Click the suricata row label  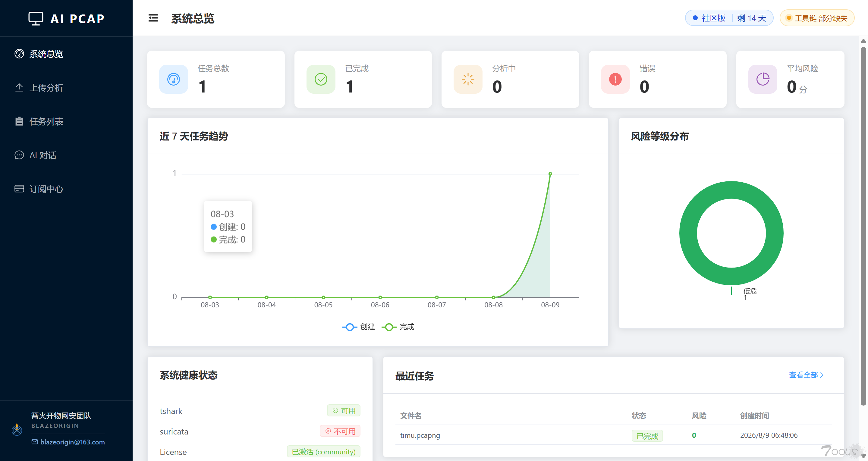pos(174,431)
